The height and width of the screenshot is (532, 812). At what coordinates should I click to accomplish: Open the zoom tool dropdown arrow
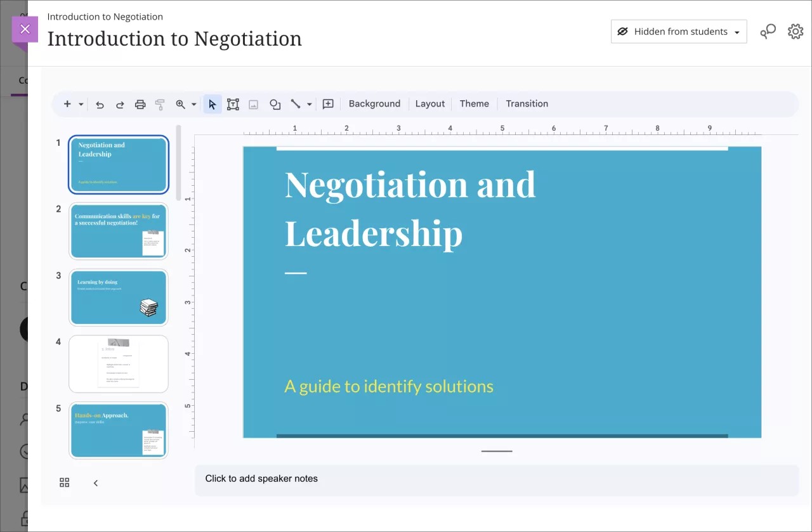coord(195,103)
